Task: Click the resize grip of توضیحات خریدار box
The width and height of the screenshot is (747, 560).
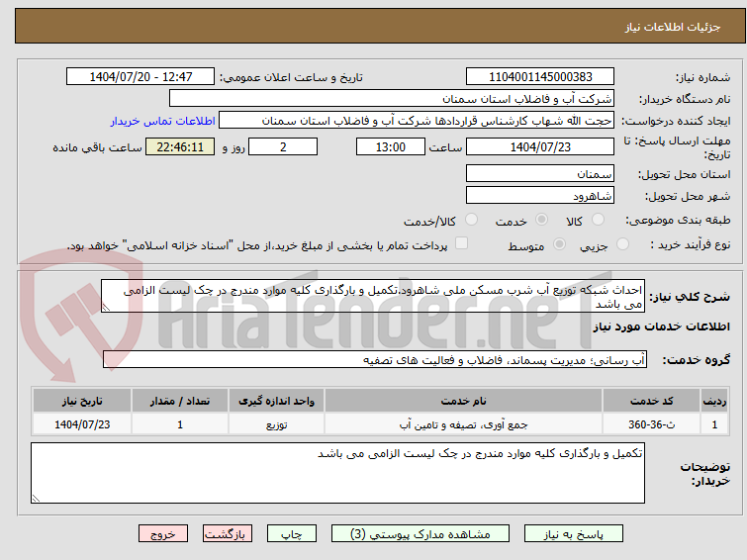Action: (x=36, y=499)
